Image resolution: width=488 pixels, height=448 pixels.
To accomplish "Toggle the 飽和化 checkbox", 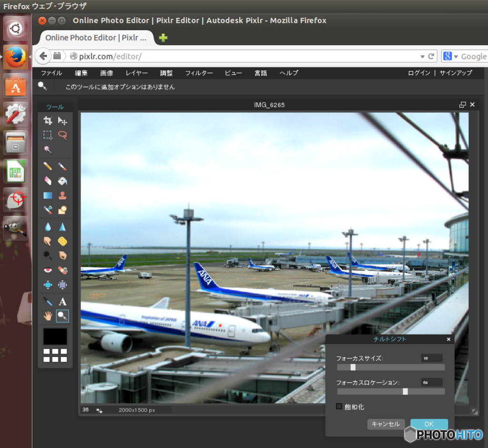I will coord(339,406).
